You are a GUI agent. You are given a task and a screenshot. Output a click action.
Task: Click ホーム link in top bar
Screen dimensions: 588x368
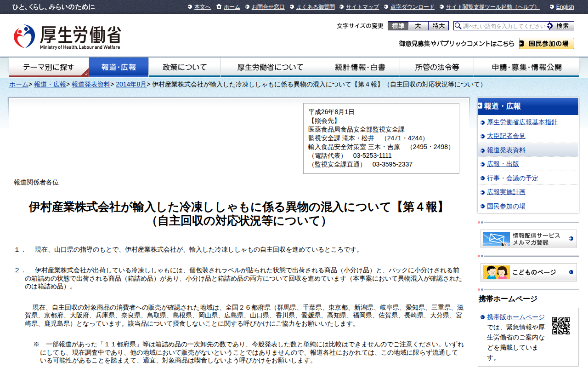pyautogui.click(x=232, y=7)
